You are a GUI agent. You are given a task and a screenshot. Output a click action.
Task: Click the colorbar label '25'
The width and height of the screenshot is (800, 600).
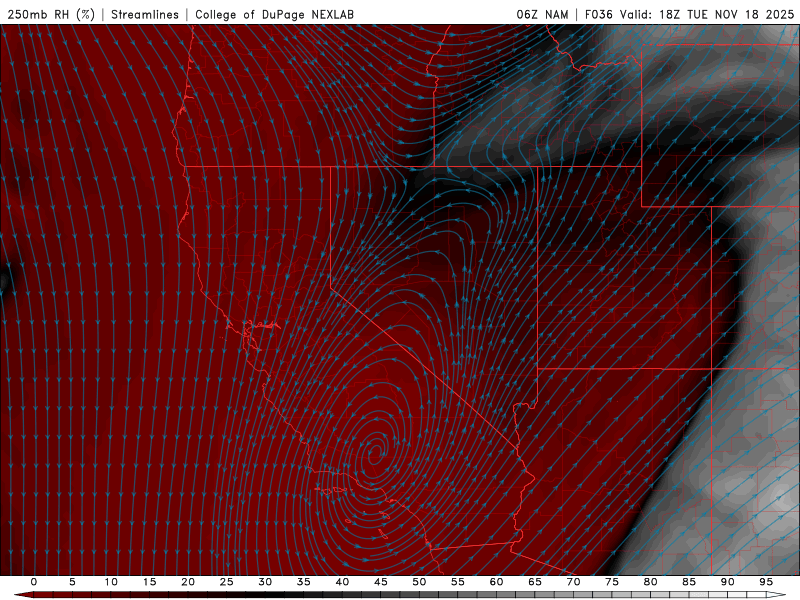click(227, 582)
